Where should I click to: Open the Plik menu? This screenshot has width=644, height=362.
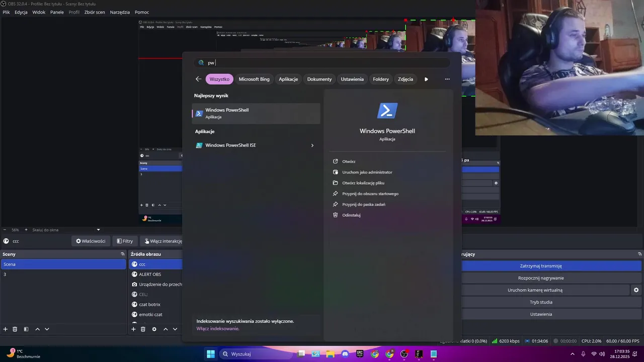point(6,12)
